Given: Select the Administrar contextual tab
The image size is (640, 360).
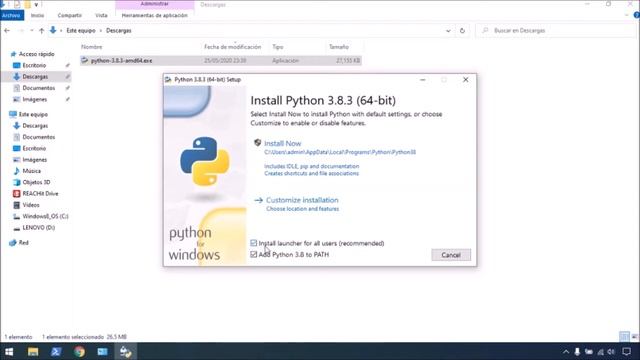Looking at the screenshot, I should click(x=155, y=4).
